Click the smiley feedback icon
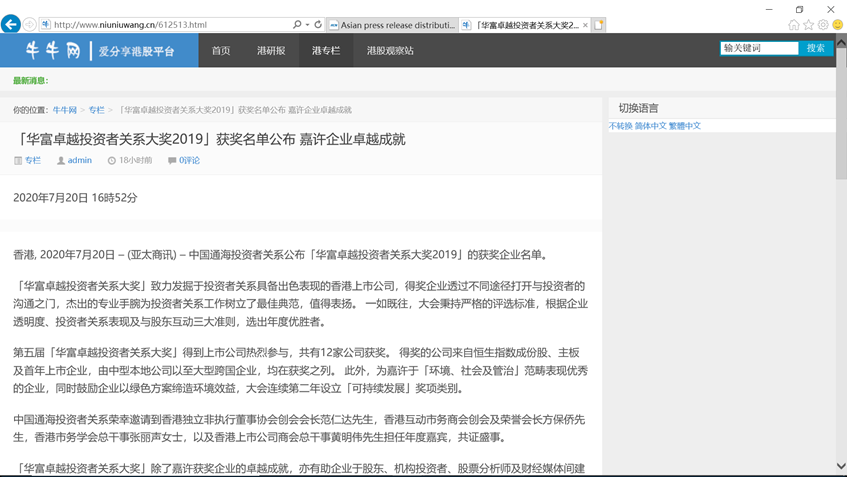The height and width of the screenshot is (477, 847). 837,25
